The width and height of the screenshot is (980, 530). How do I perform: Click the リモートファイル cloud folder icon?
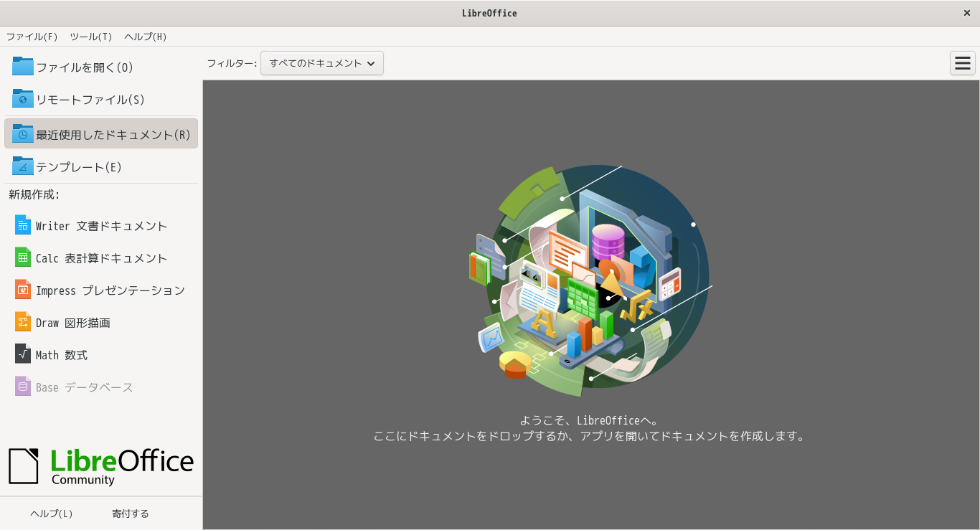pyautogui.click(x=22, y=99)
